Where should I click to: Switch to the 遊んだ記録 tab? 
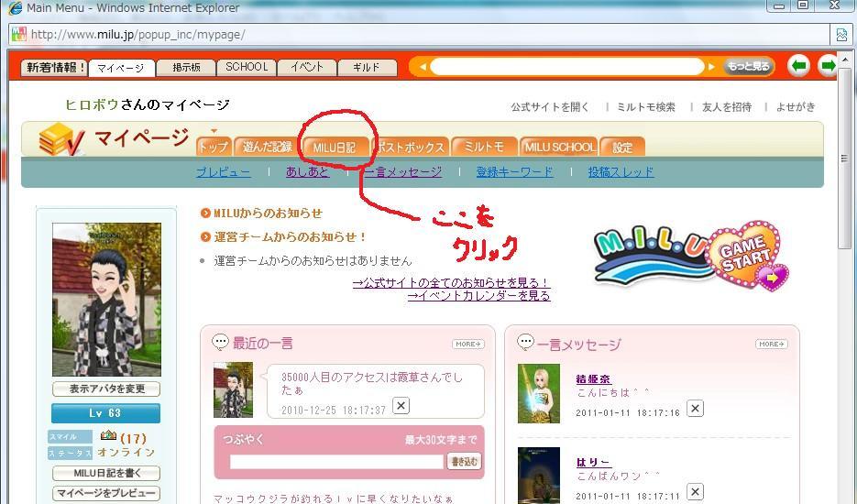click(267, 147)
